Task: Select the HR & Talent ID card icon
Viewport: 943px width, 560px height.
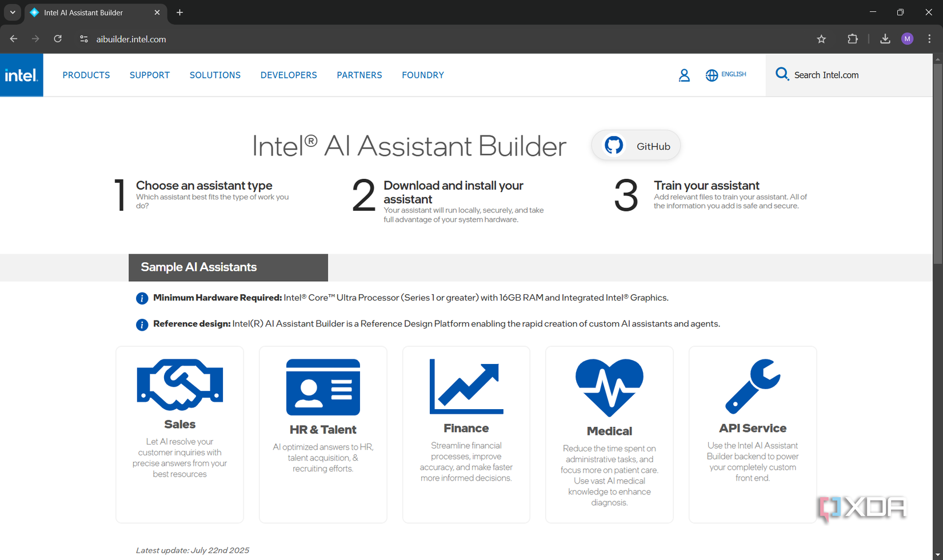Action: [x=323, y=387]
